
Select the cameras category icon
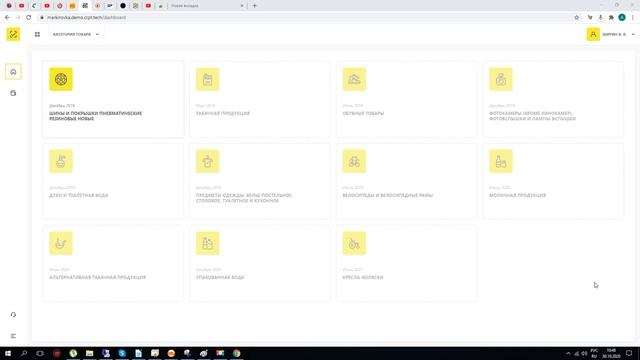[501, 79]
